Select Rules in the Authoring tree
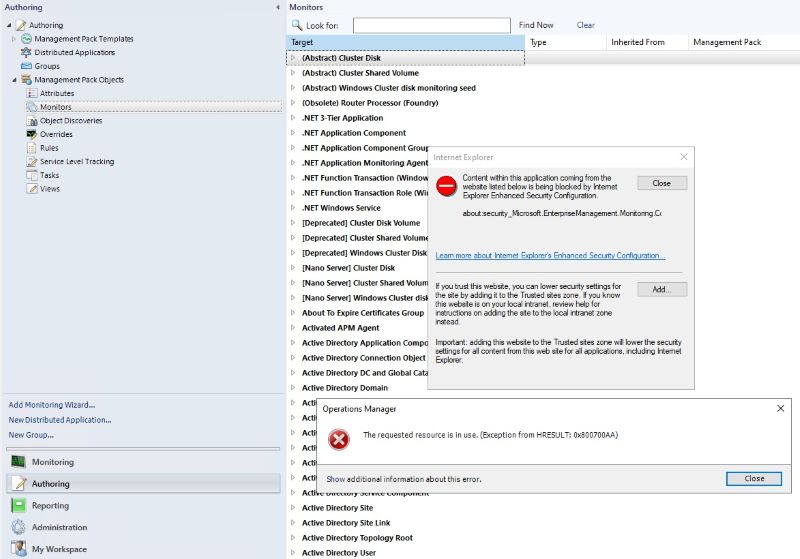 49,148
